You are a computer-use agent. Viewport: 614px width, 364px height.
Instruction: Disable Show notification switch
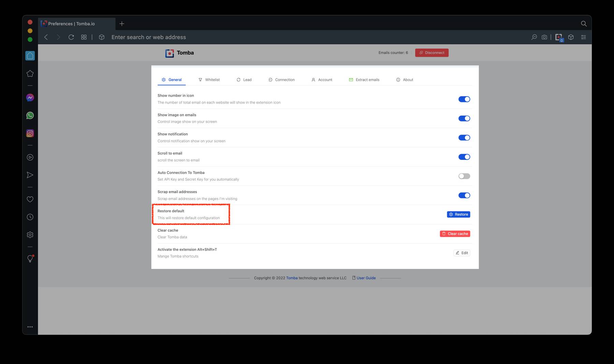coord(464,138)
